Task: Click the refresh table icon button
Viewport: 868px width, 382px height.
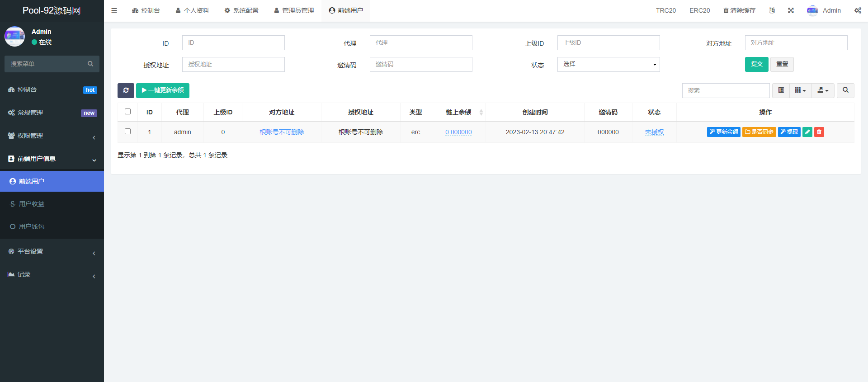Action: pos(126,90)
